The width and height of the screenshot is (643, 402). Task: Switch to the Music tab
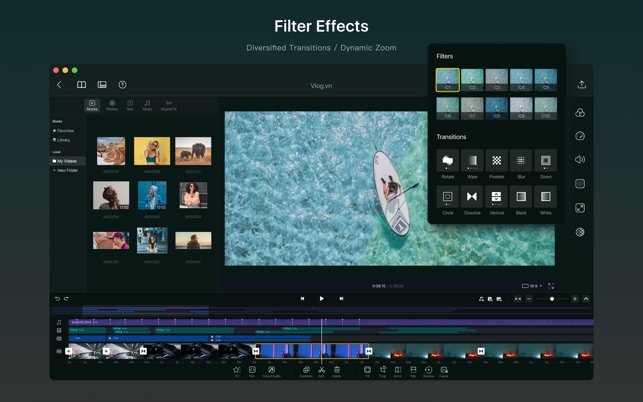click(147, 105)
